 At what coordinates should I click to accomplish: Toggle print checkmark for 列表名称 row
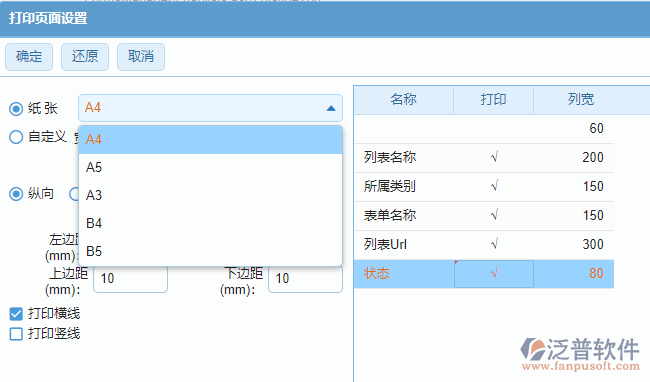click(x=494, y=157)
